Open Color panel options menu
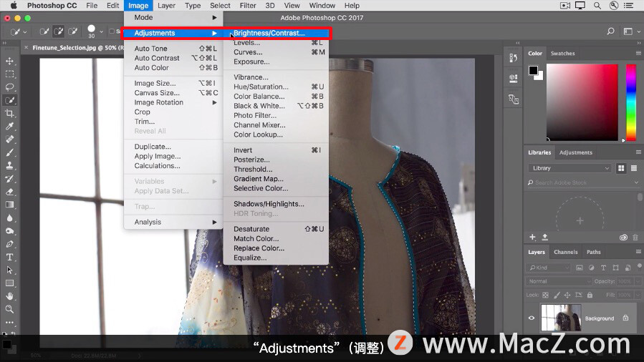Image resolution: width=644 pixels, height=362 pixels. tap(638, 53)
